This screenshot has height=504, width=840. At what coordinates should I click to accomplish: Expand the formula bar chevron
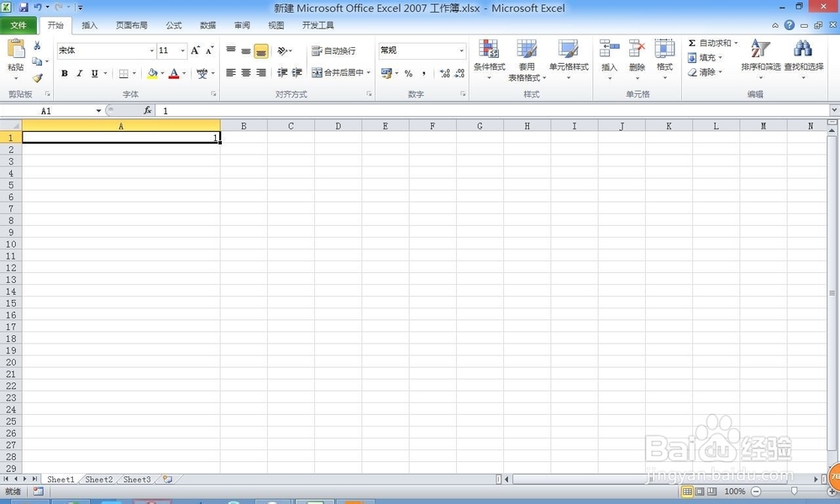click(834, 110)
